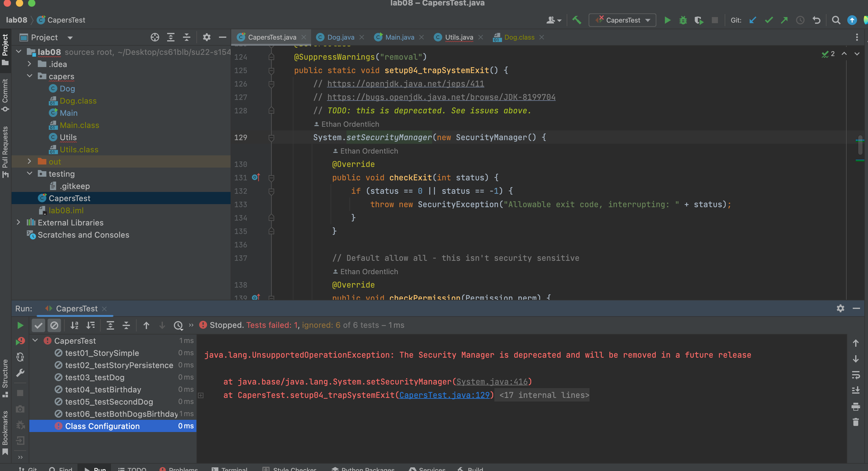Click the Debug bug icon in toolbar
The width and height of the screenshot is (868, 471).
tap(683, 20)
